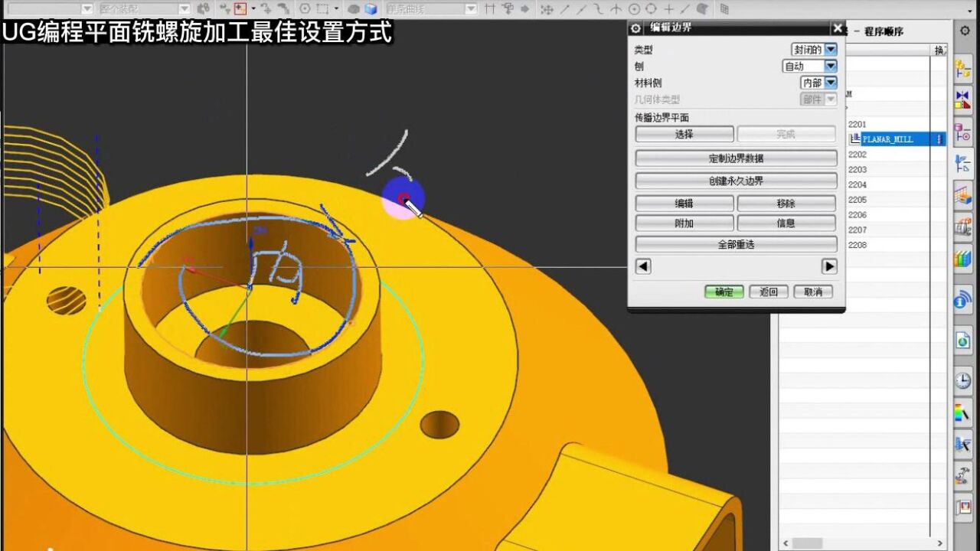Go to the next boundary with right arrow

[829, 266]
